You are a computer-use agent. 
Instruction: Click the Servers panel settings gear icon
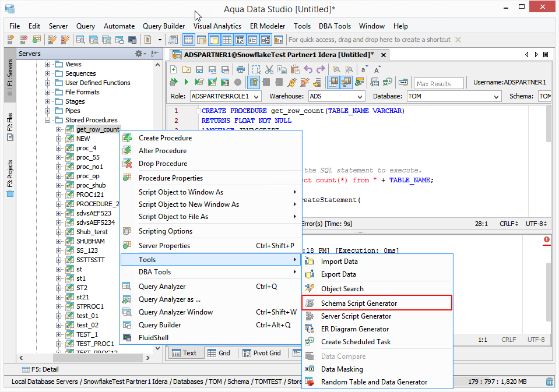pos(139,54)
